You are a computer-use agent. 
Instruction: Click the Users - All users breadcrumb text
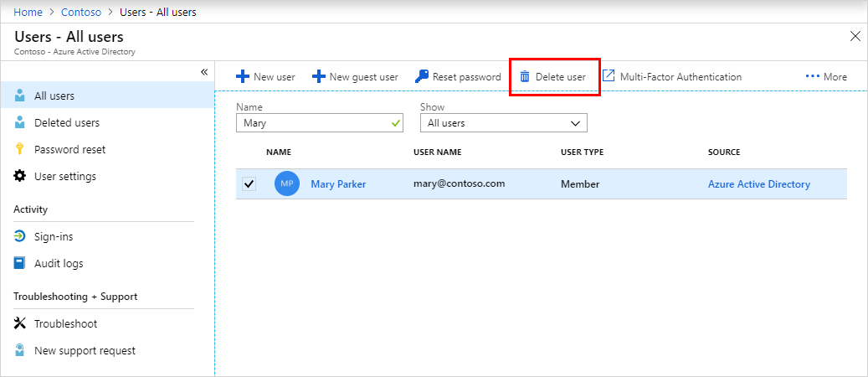157,12
